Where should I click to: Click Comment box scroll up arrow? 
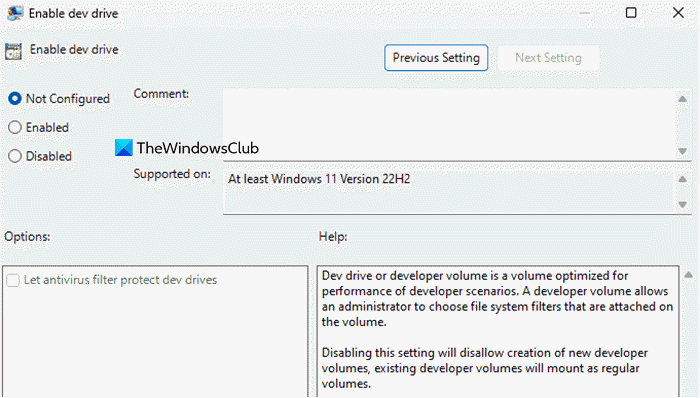coord(682,99)
